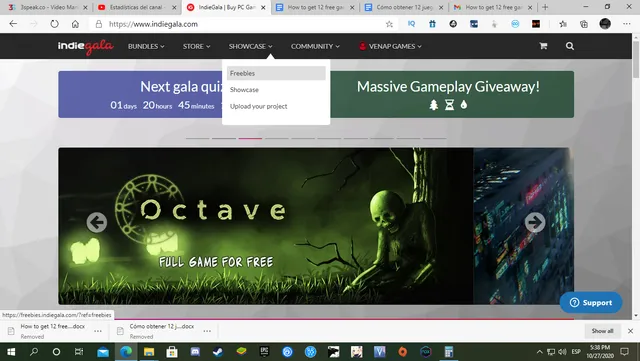
Task: Expand the STORE menu
Action: click(x=196, y=46)
